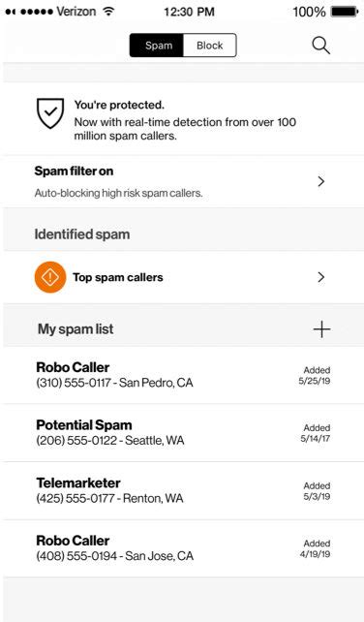Tap the battery icon in status bar
Viewport: 364px width, 622px height.
(x=345, y=12)
